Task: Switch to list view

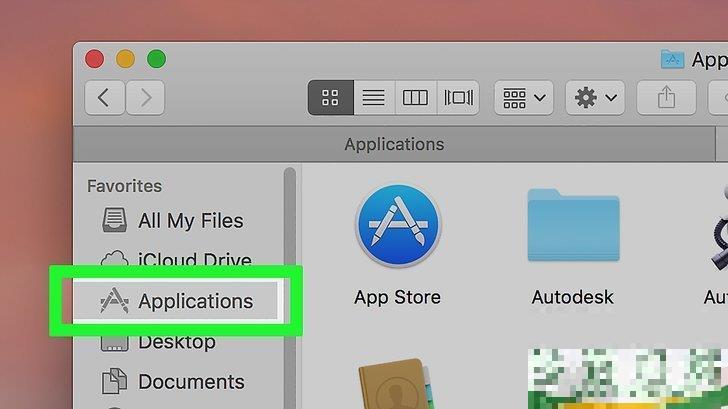Action: pos(373,98)
